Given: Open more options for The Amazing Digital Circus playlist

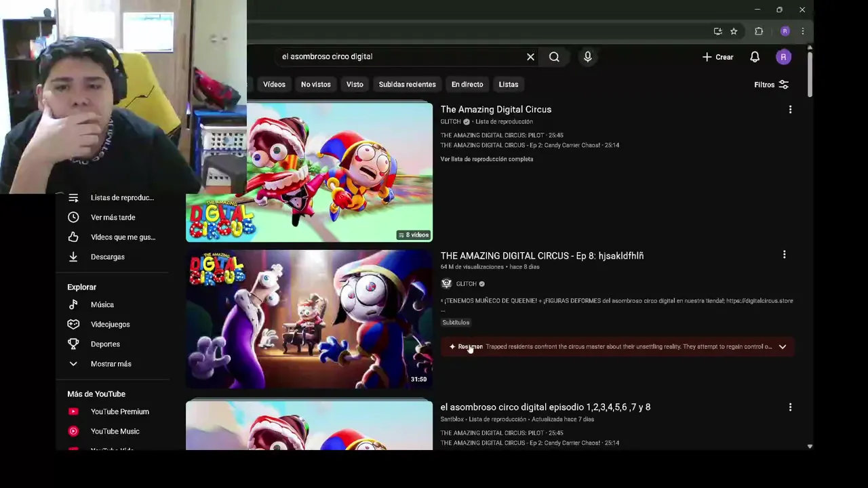Looking at the screenshot, I should click(x=790, y=109).
